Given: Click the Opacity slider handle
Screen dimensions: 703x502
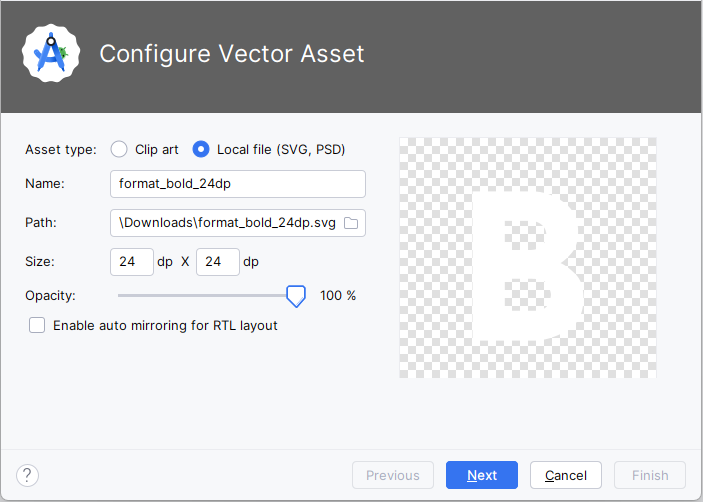Looking at the screenshot, I should pyautogui.click(x=295, y=295).
